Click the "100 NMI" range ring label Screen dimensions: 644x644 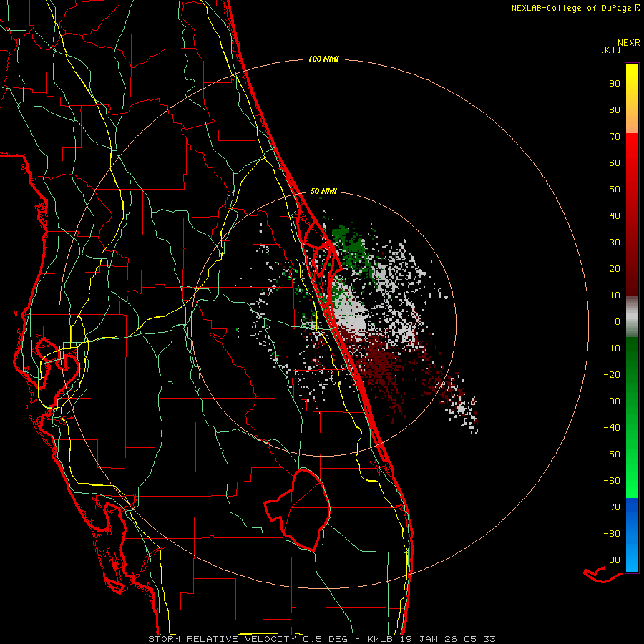click(x=323, y=59)
